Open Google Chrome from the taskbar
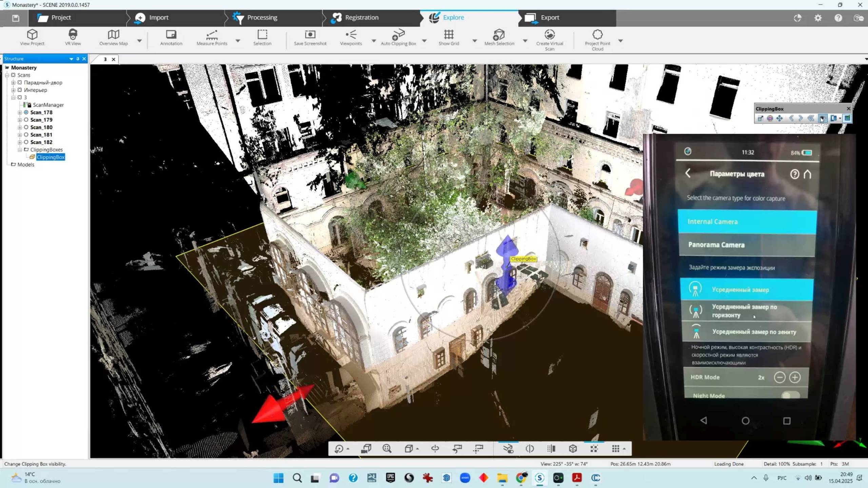Image resolution: width=868 pixels, height=488 pixels. click(x=521, y=478)
